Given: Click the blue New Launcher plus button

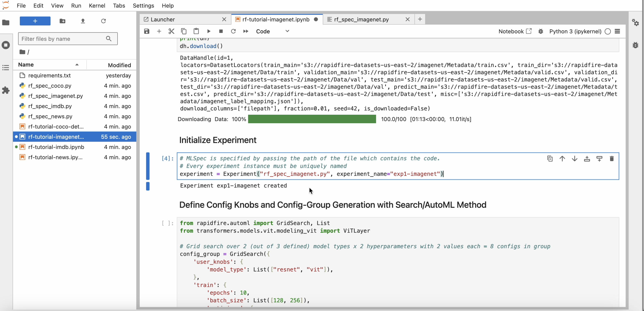Looking at the screenshot, I should [35, 21].
